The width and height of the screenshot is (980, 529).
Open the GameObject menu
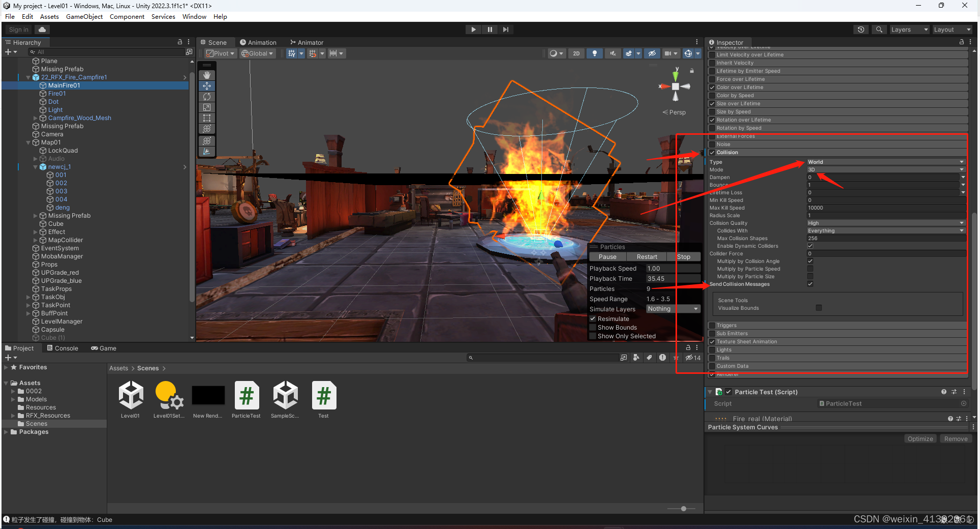(84, 17)
